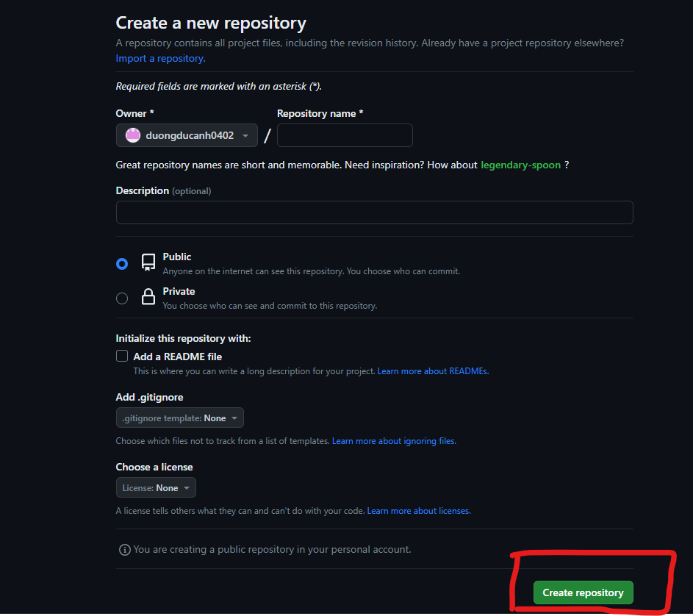
Task: Click into the Description text field
Action: pyautogui.click(x=374, y=212)
